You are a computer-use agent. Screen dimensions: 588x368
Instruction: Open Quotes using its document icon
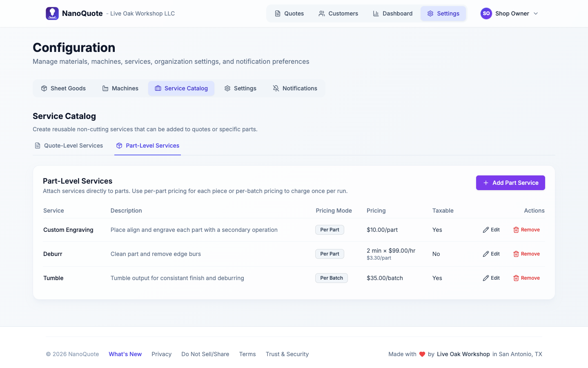coord(279,13)
